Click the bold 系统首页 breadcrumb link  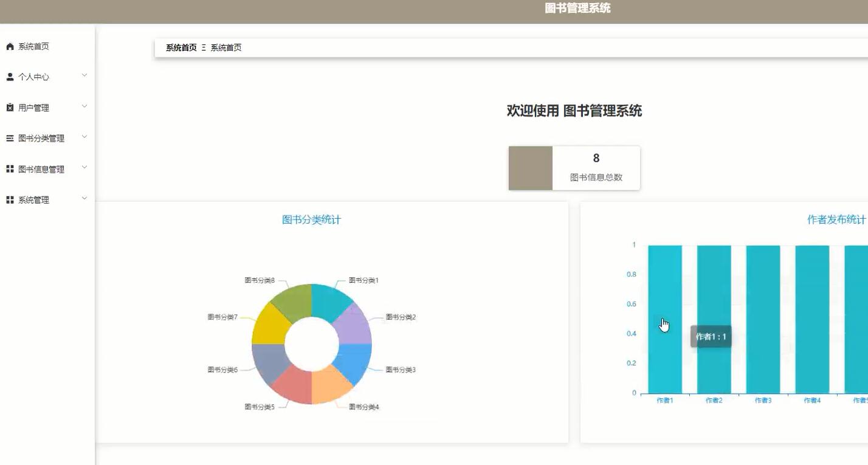pos(181,48)
